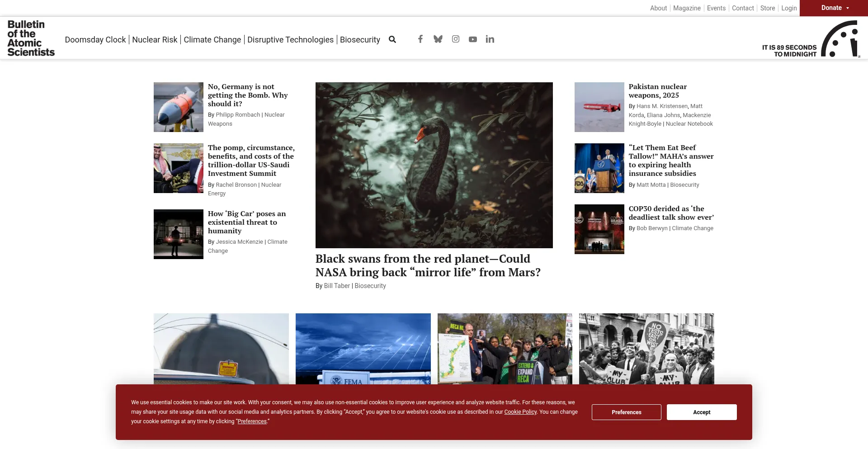Open the Doomsday Clock menu item

point(95,40)
